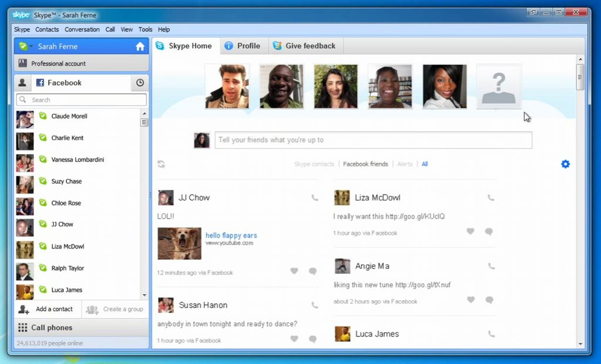Click Ralph Taylor's online status icon
Screen dimensions: 601x364
tap(43, 267)
